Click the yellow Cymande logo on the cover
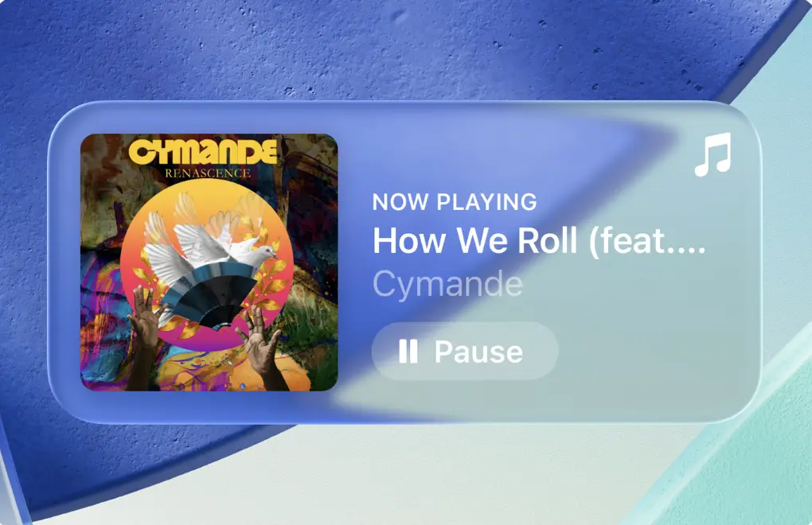 (202, 152)
